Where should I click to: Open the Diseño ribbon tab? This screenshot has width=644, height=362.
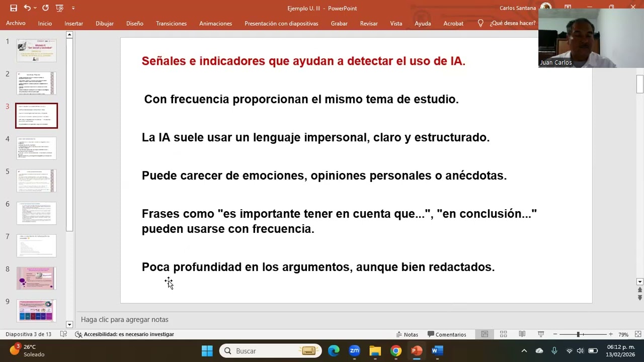135,23
